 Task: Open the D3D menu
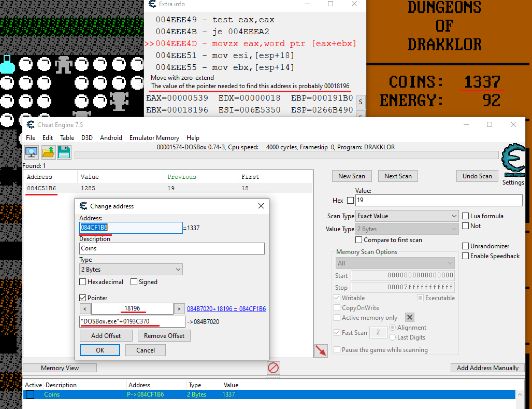coord(87,138)
